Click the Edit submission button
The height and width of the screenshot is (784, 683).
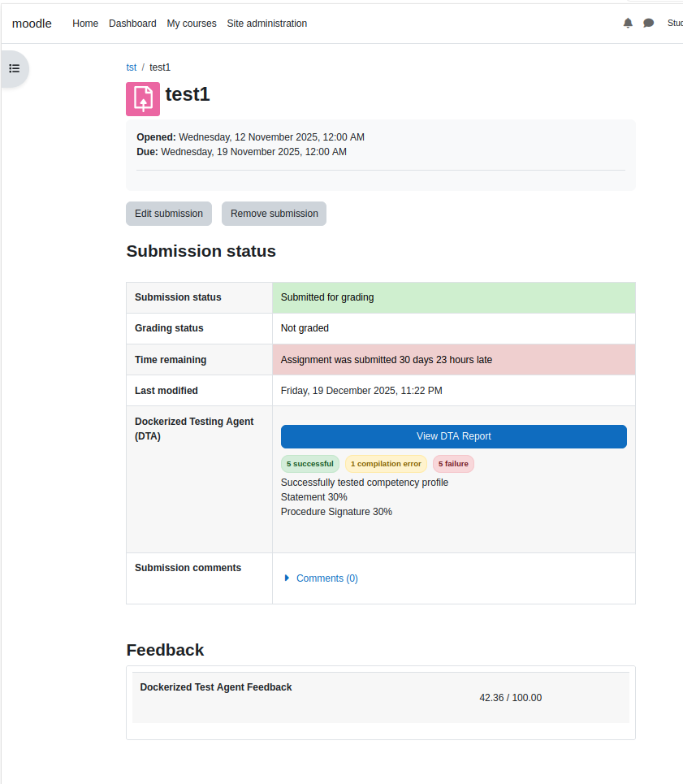pos(169,214)
